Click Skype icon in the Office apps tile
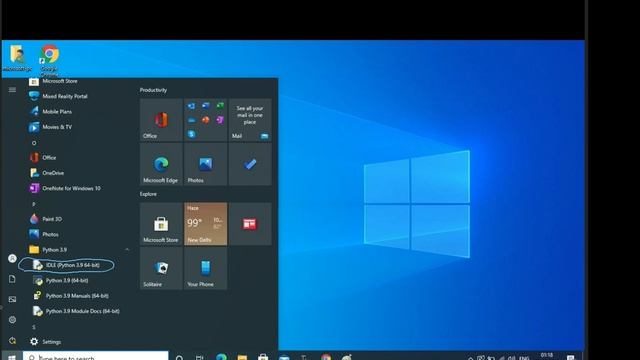Viewport: 640px width, 360px height. [191, 134]
